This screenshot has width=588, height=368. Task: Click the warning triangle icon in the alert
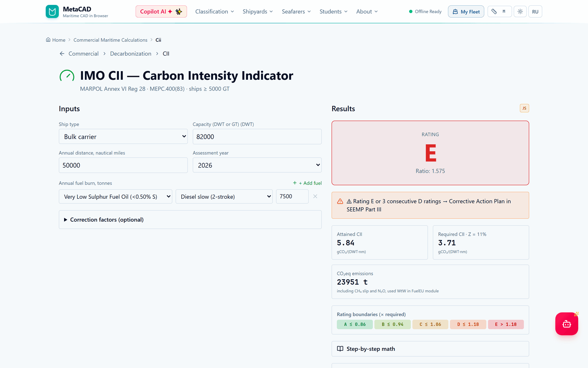[x=340, y=201]
